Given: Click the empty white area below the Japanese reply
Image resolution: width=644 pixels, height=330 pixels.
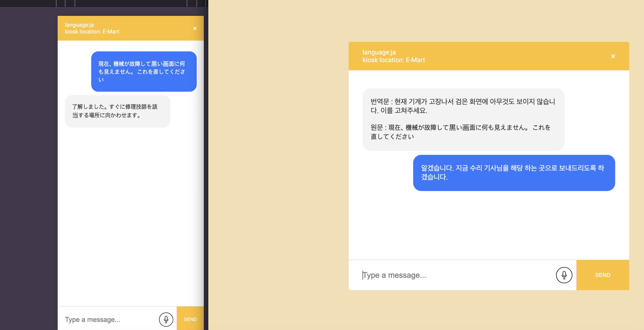Looking at the screenshot, I should pyautogui.click(x=130, y=213).
